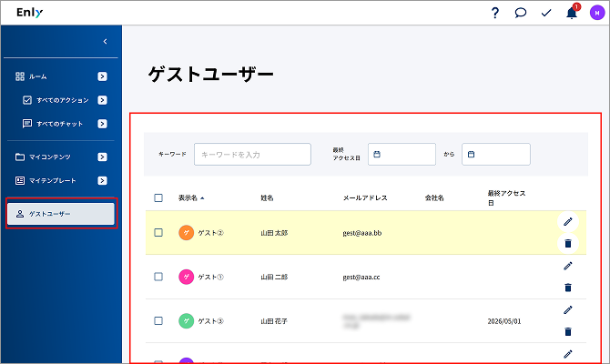Open すべてのチャット in the sidebar

59,124
